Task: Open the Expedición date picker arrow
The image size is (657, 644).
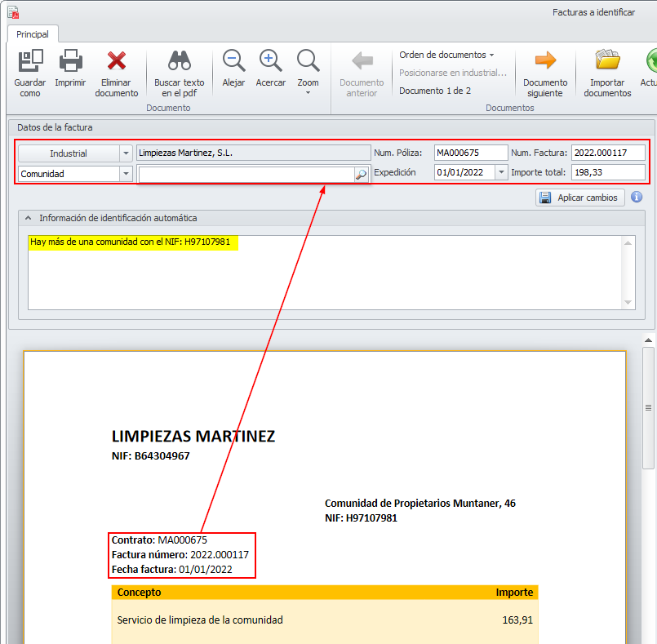Action: (x=501, y=172)
